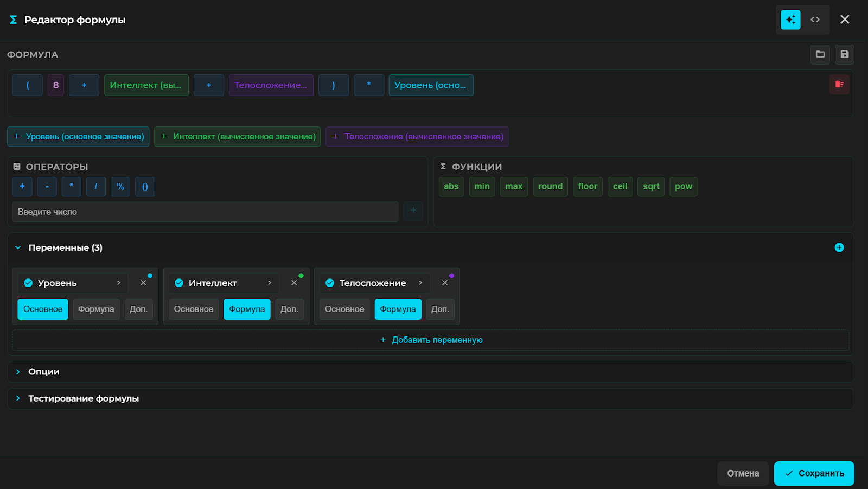Click the Сохранить button
This screenshot has height=489, width=868.
[814, 473]
